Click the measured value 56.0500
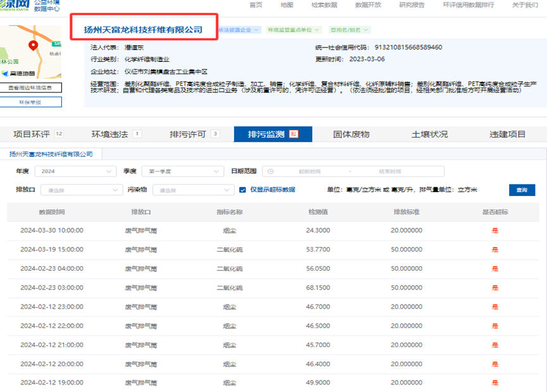 coord(318,269)
